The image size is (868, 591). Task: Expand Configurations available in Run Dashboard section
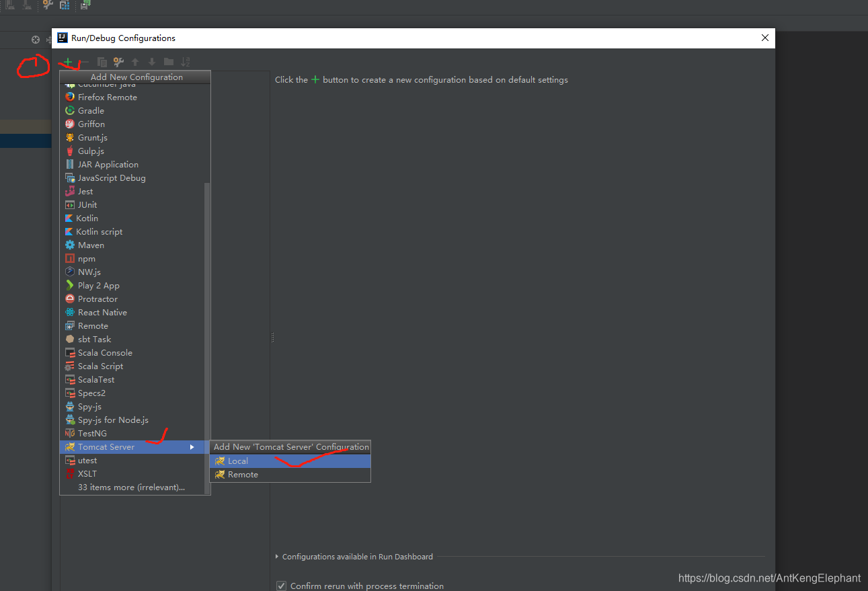coord(277,557)
